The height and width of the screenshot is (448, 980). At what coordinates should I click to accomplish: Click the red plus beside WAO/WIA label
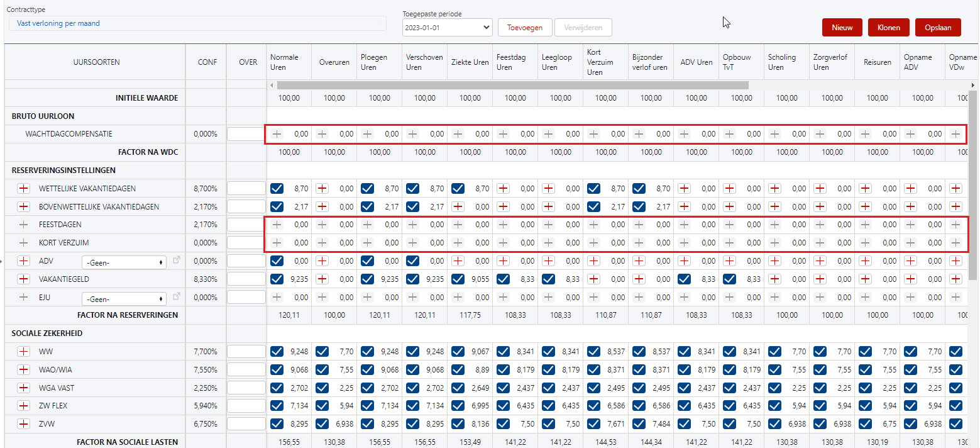(x=24, y=369)
